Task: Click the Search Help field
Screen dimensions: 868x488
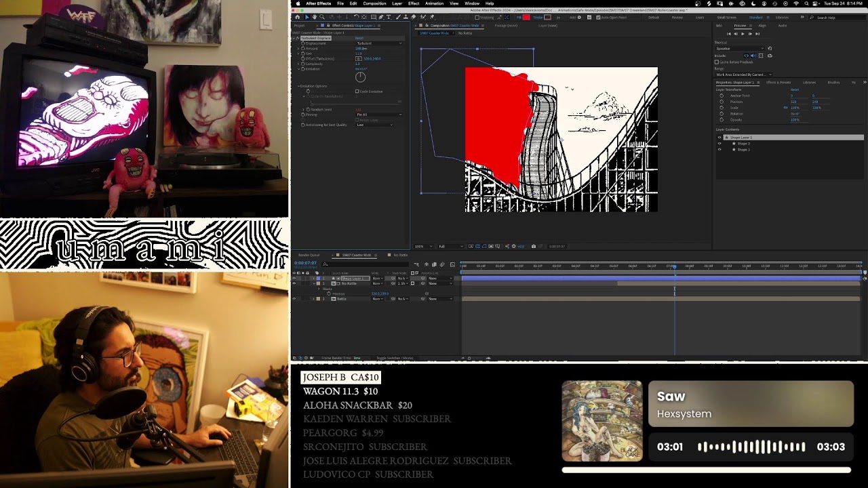Action: coord(838,17)
